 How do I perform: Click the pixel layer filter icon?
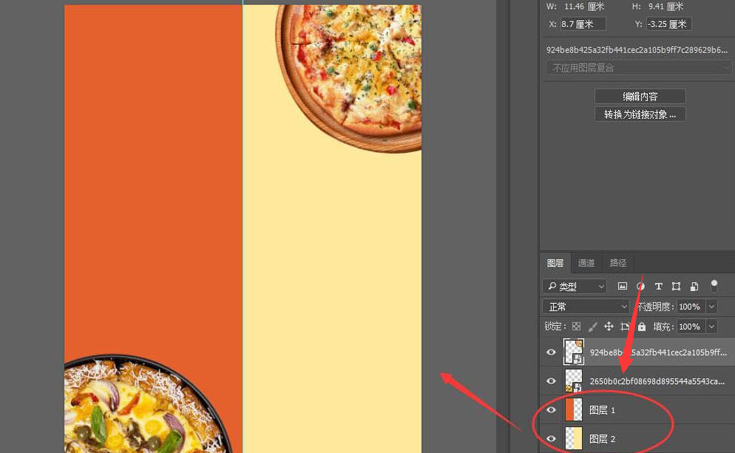[x=622, y=287]
